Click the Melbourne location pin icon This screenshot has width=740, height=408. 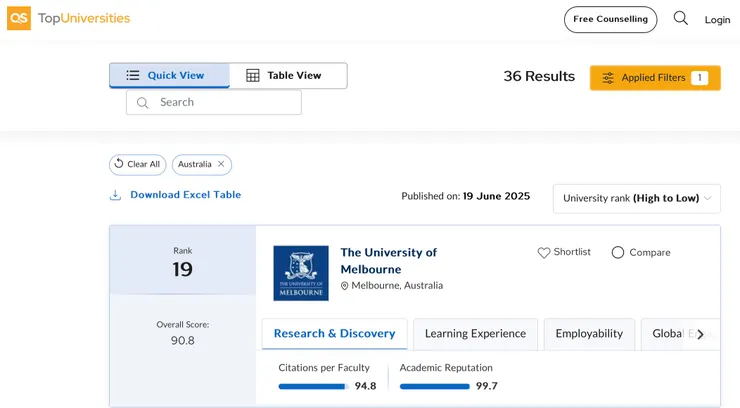[345, 286]
